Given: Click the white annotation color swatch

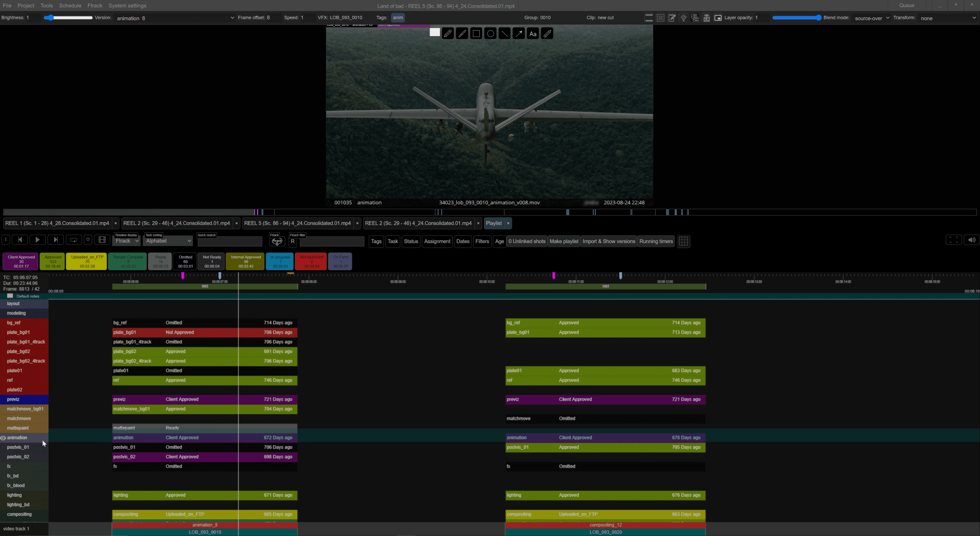Looking at the screenshot, I should coord(434,32).
